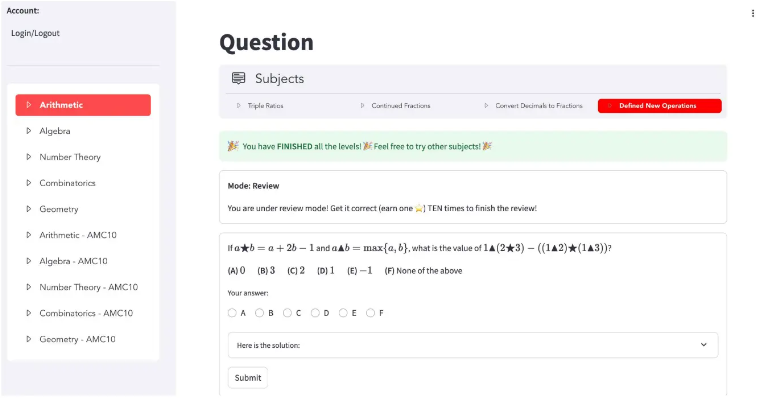Click the triangle icon beside Geometry
768x412 pixels.
coord(29,209)
